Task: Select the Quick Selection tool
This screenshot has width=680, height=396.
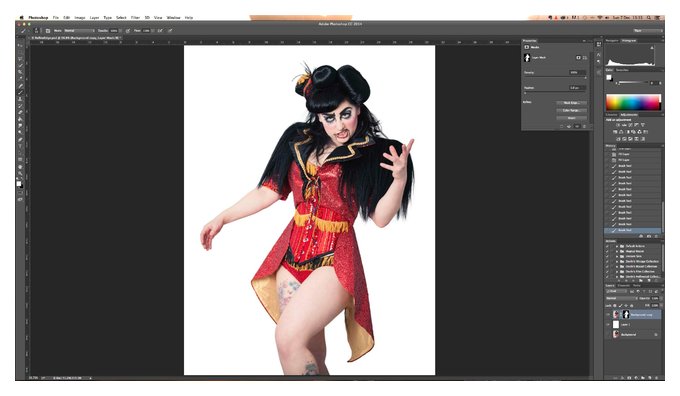Action: pyautogui.click(x=20, y=65)
